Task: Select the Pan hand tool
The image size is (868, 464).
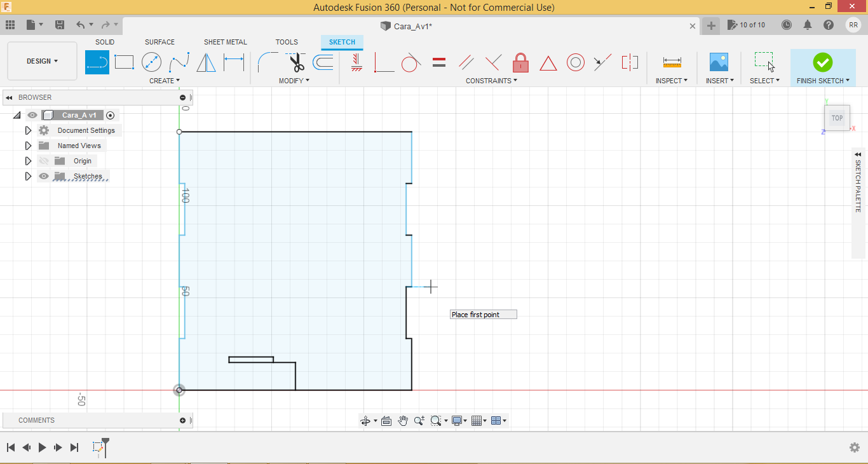Action: [x=403, y=421]
